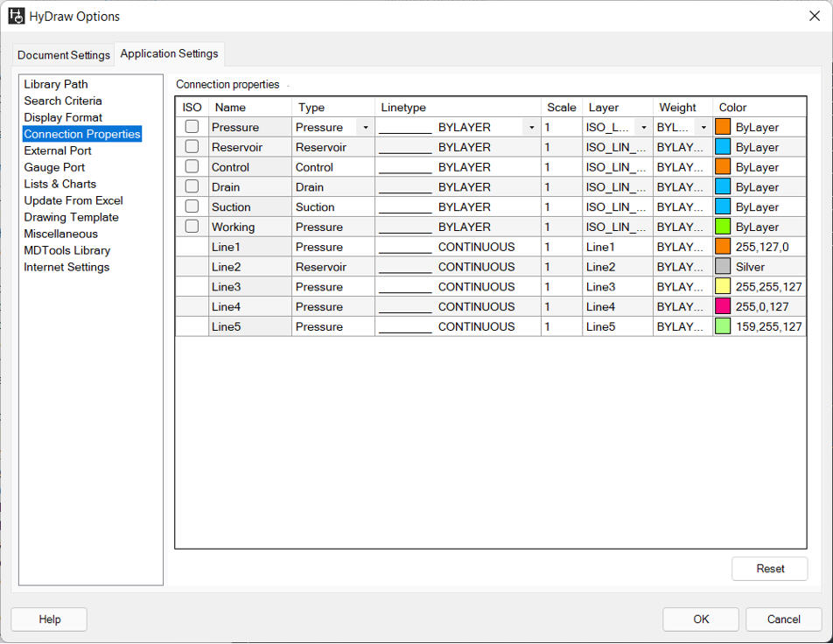
Task: Select the Working name cell
Action: point(249,227)
